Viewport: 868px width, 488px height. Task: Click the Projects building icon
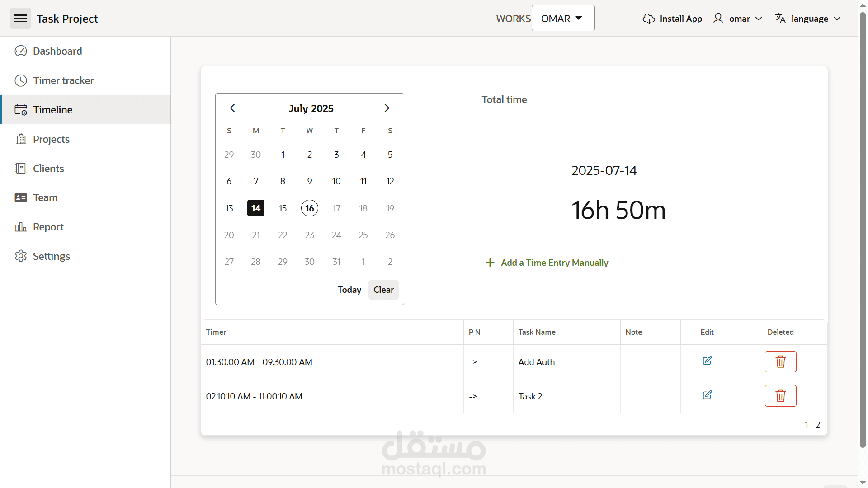[x=21, y=139]
